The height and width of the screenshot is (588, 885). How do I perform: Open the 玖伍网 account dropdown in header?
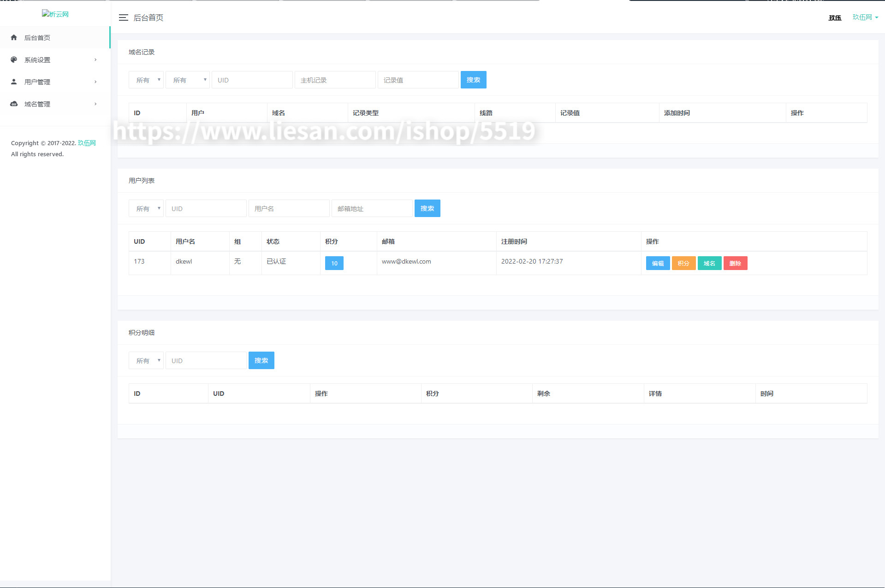coord(865,17)
